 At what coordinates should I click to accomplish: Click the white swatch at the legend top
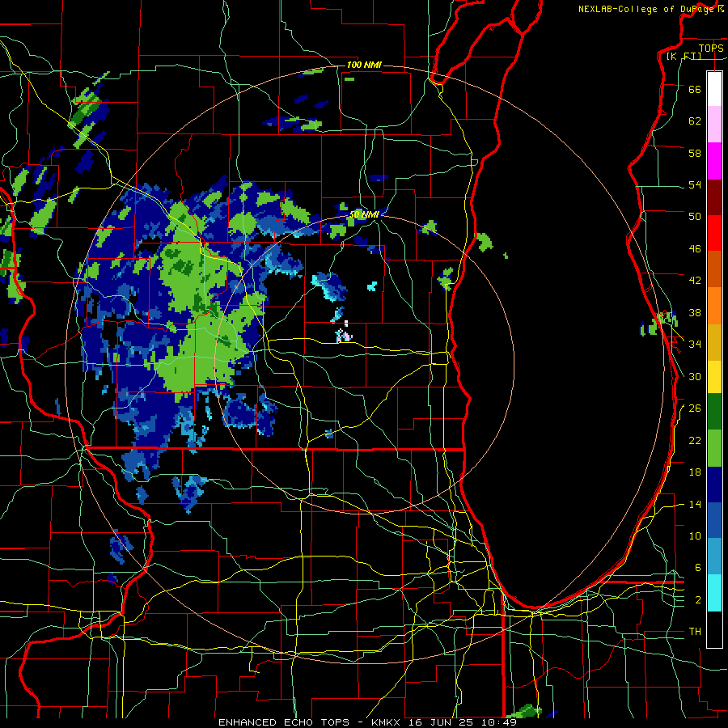(x=714, y=89)
